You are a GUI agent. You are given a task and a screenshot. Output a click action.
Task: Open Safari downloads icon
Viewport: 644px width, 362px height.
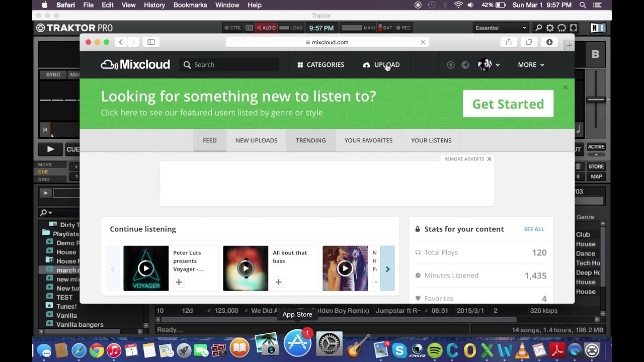549,42
